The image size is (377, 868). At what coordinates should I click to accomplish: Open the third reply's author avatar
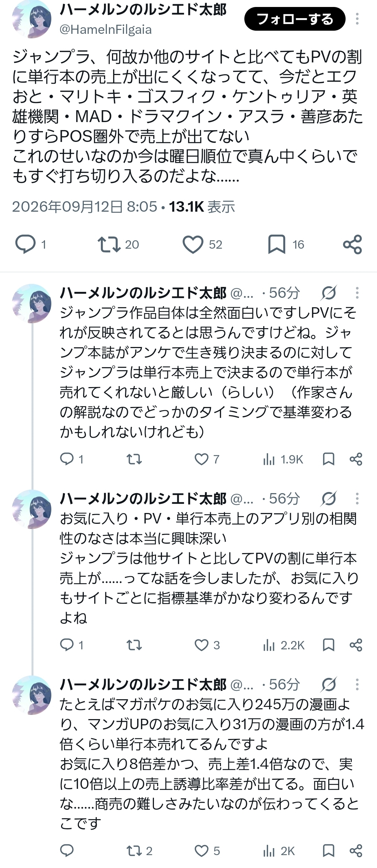tap(31, 695)
